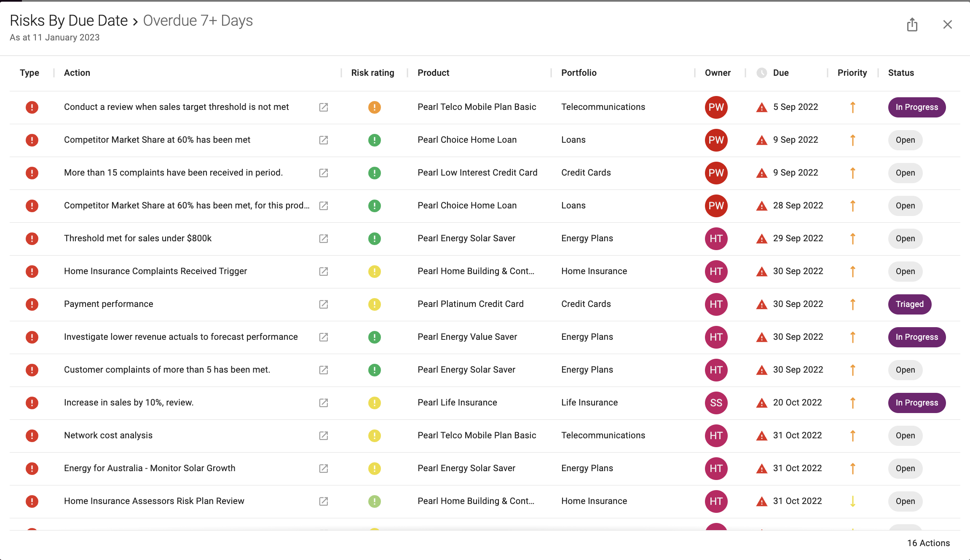Click the export/share icon top right

click(x=912, y=24)
